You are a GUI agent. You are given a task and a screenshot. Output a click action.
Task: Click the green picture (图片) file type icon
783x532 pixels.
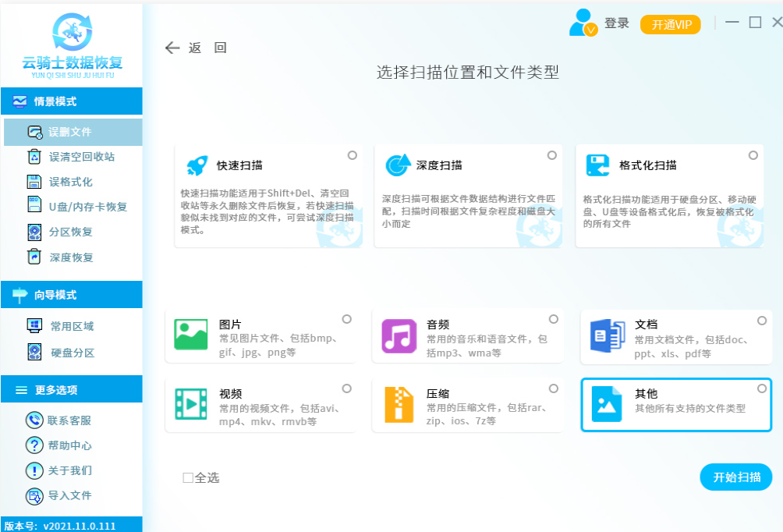point(190,335)
